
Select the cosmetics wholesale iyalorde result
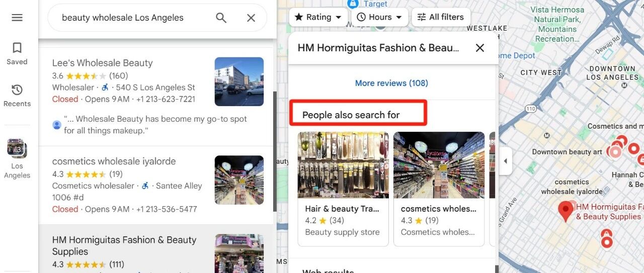pos(156,185)
